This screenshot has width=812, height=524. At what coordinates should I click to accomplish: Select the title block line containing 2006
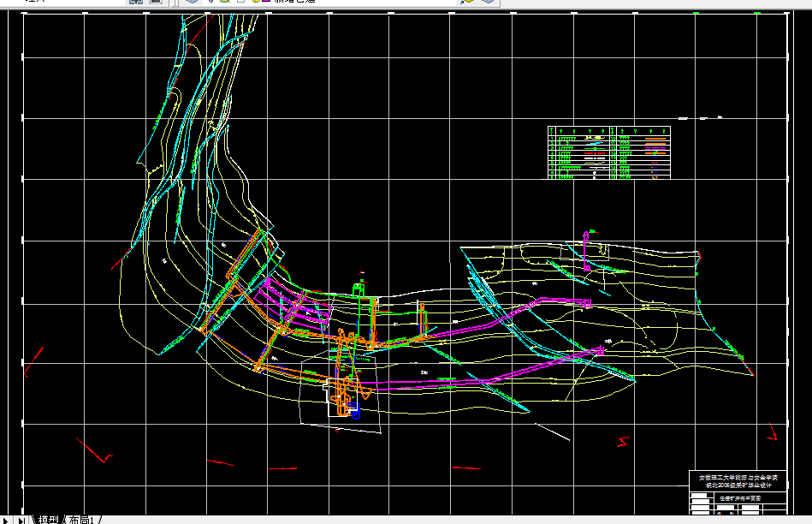(738, 485)
